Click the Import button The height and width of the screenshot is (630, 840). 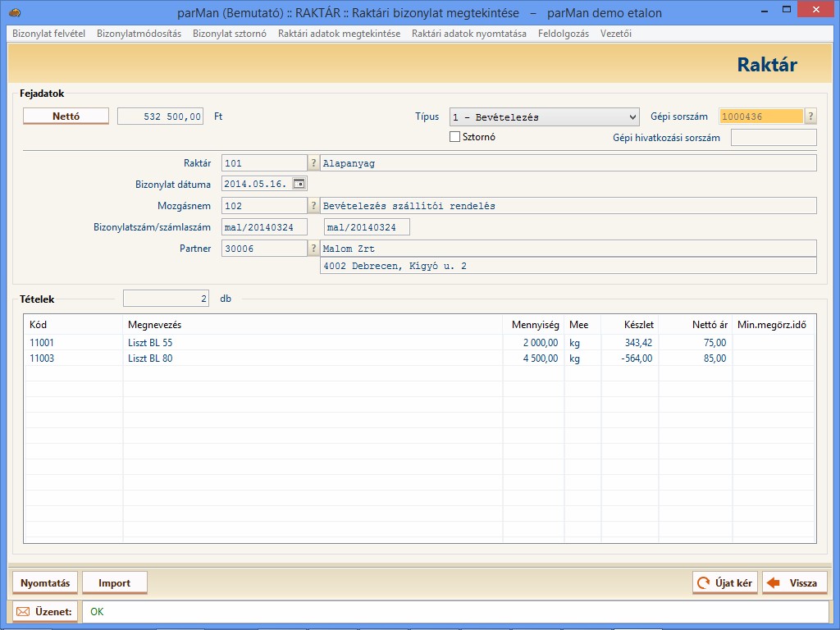point(115,583)
